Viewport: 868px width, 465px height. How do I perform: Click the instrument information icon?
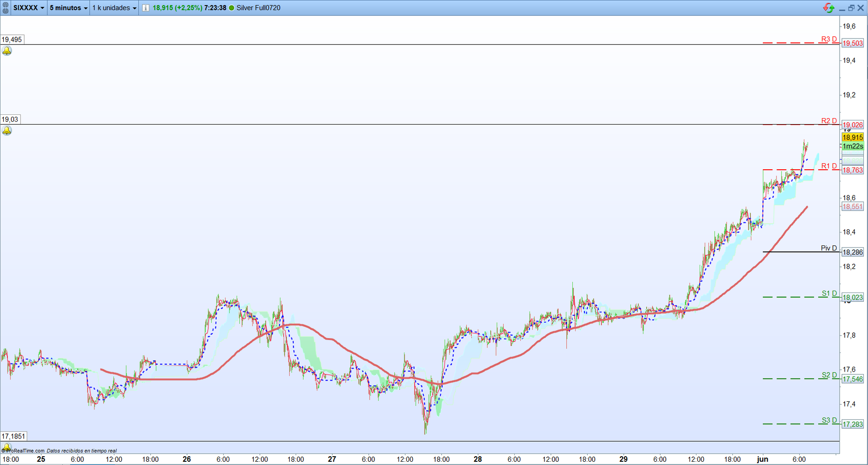point(146,8)
